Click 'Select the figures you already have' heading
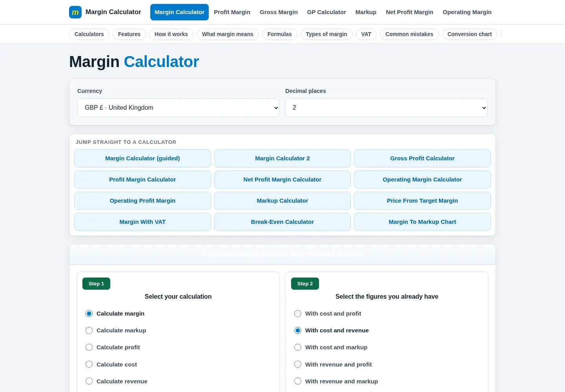Image resolution: width=565 pixels, height=392 pixels. pos(387,297)
